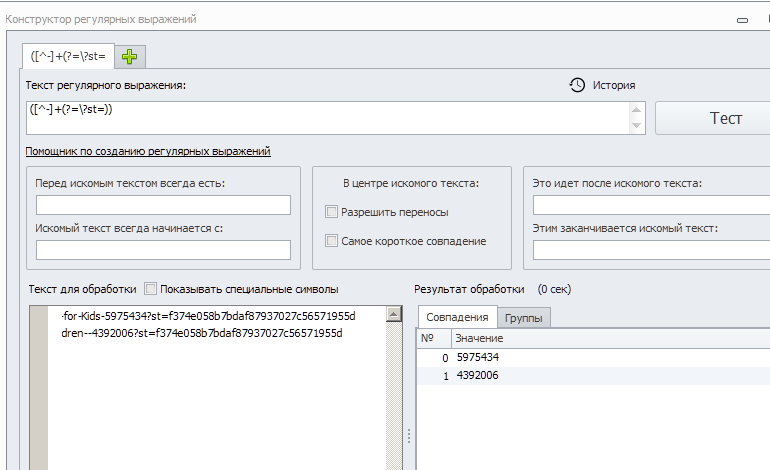770x470 pixels.
Task: Enable the Разрешить переносы checkbox
Action: pyautogui.click(x=331, y=212)
